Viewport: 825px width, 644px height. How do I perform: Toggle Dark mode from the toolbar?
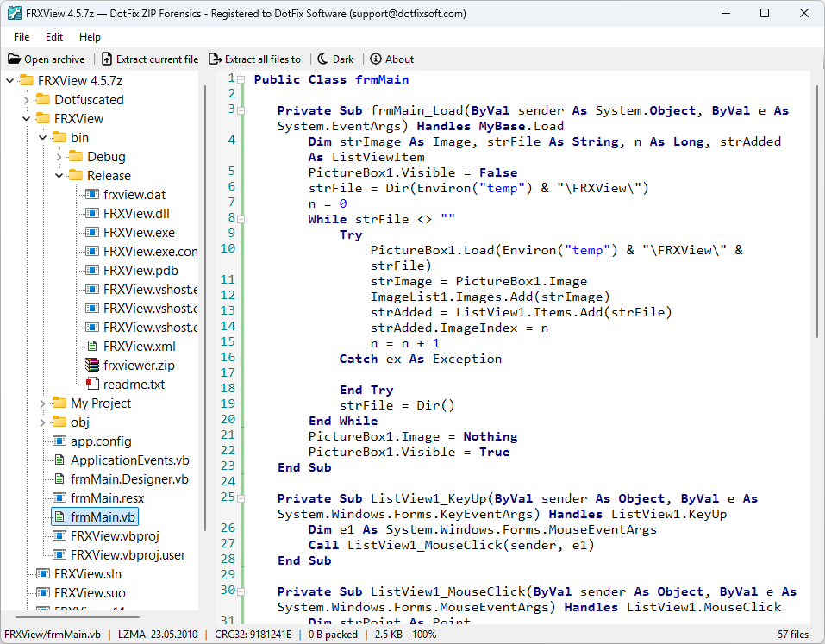(335, 59)
